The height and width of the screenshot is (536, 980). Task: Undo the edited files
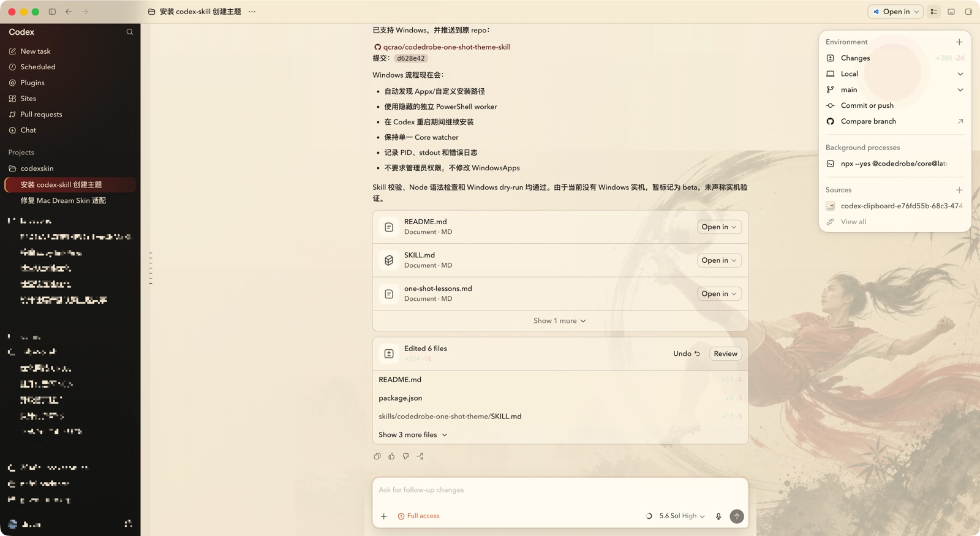[x=687, y=354]
